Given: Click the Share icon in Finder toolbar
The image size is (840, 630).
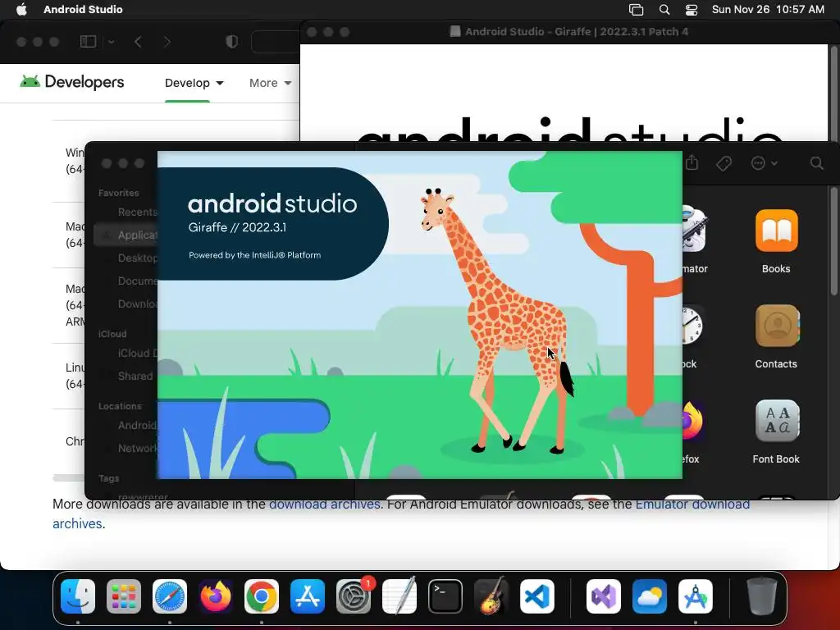Looking at the screenshot, I should [x=692, y=162].
